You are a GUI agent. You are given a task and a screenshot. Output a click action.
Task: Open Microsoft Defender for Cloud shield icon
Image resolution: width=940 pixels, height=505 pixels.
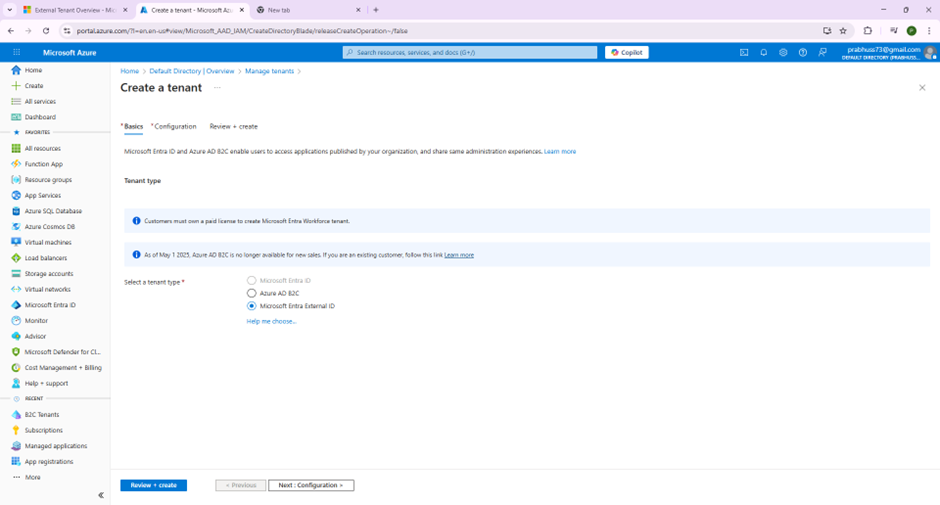click(x=16, y=352)
